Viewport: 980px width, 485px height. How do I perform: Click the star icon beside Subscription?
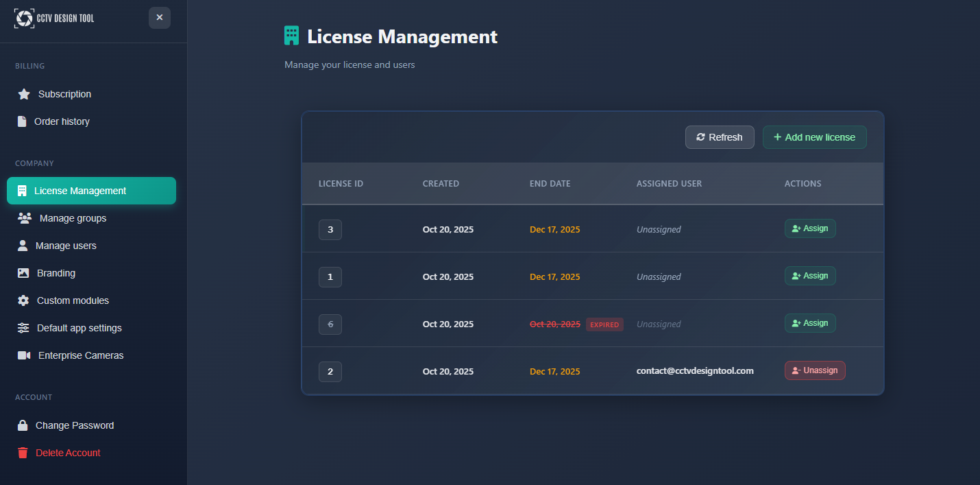point(24,94)
